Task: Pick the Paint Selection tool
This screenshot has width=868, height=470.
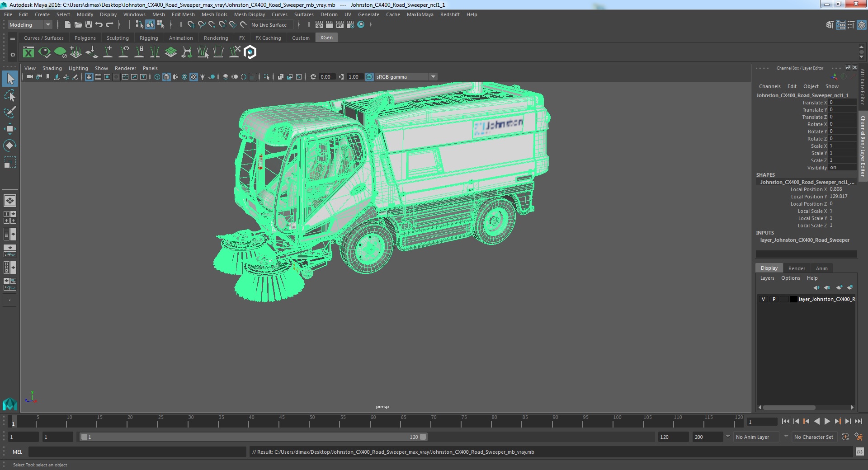Action: point(10,112)
